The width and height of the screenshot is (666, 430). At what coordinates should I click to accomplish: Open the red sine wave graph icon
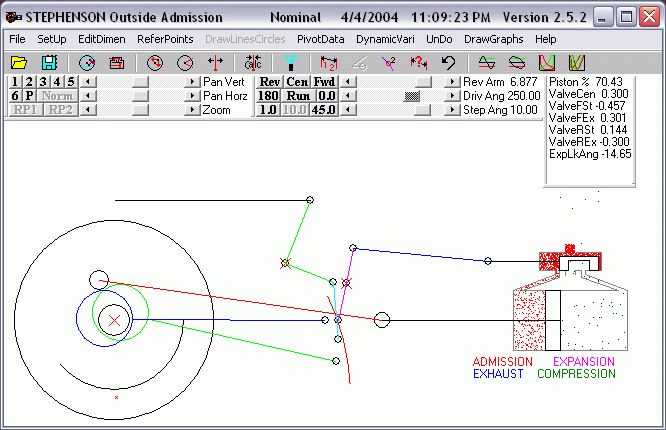point(487,63)
